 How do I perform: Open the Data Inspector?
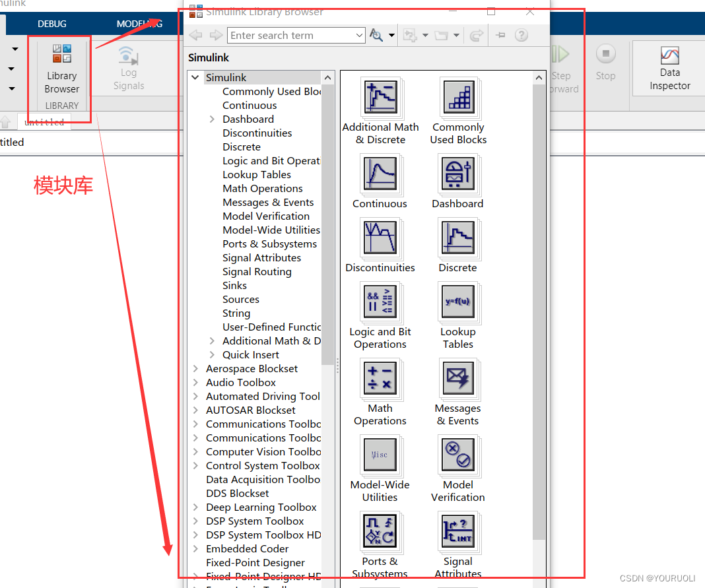669,69
